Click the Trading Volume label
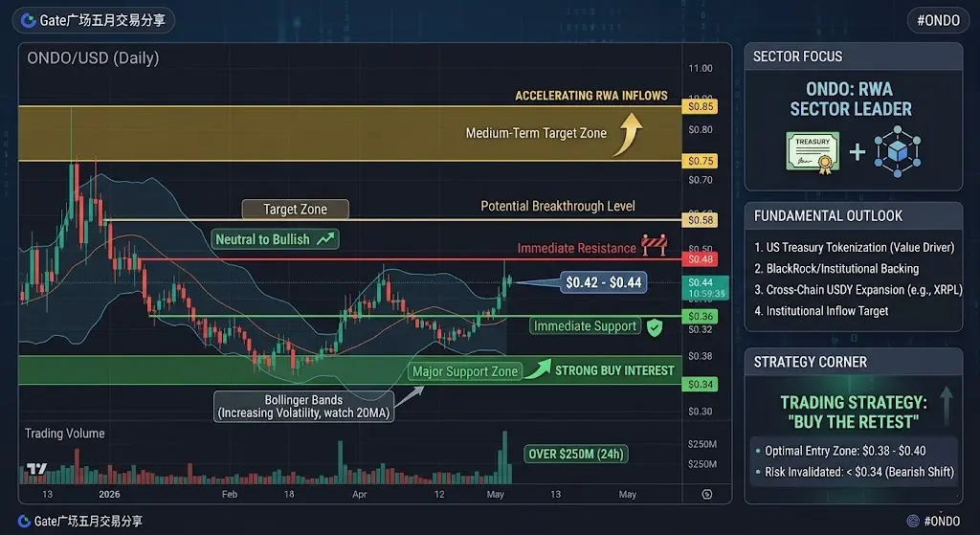The image size is (980, 535). pos(65,434)
